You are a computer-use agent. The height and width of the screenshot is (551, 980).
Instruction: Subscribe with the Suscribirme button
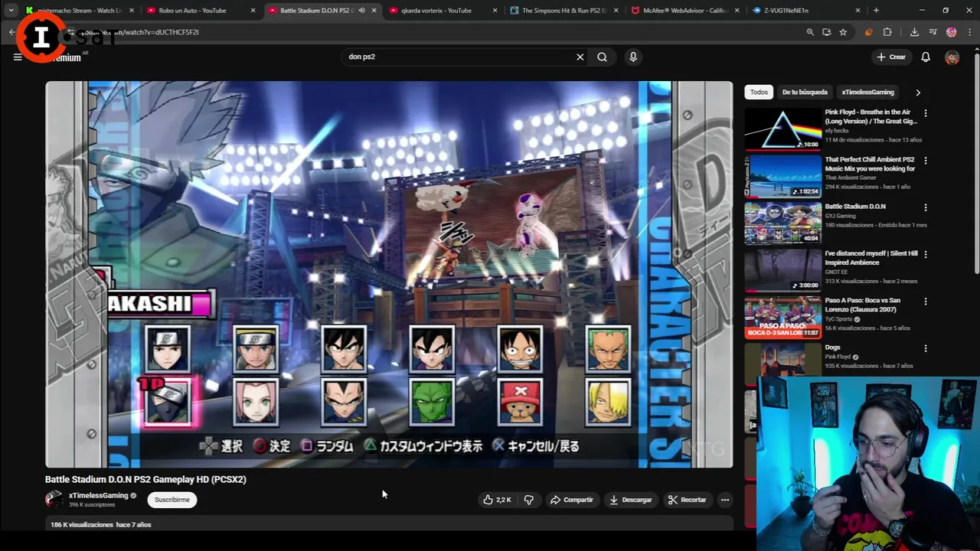pyautogui.click(x=172, y=500)
